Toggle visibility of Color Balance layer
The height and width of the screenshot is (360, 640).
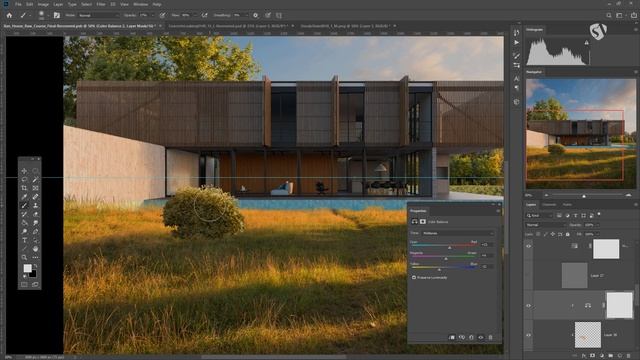[529, 305]
